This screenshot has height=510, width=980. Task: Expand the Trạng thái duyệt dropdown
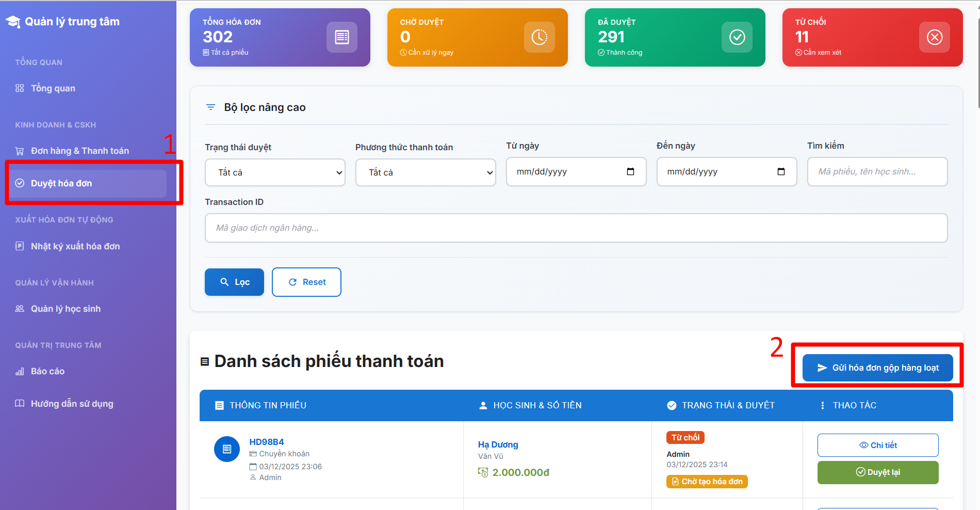pyautogui.click(x=274, y=172)
